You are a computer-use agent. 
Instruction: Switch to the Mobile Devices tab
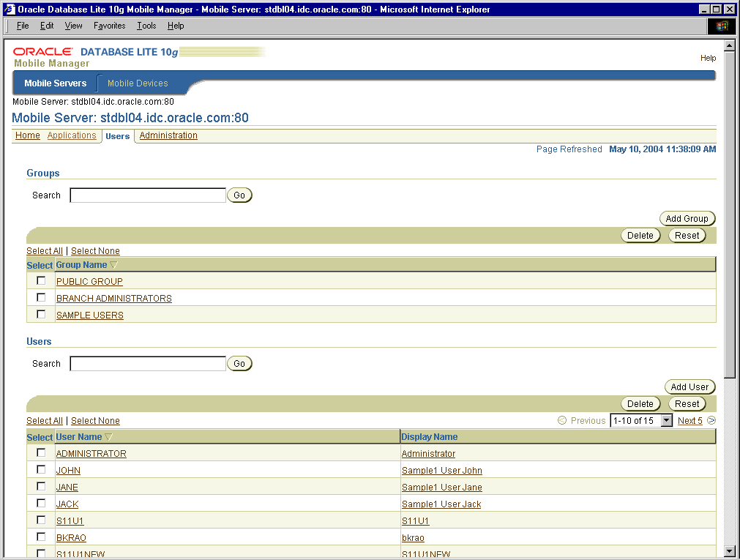tap(138, 83)
